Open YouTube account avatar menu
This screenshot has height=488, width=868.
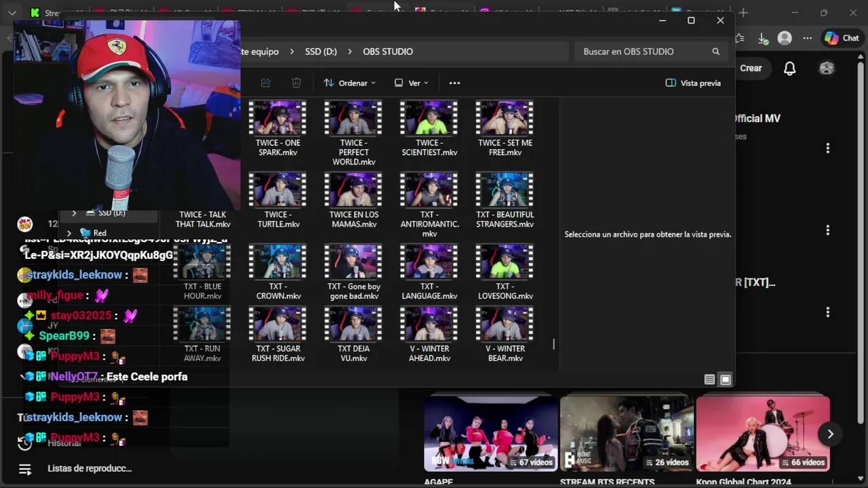[827, 68]
